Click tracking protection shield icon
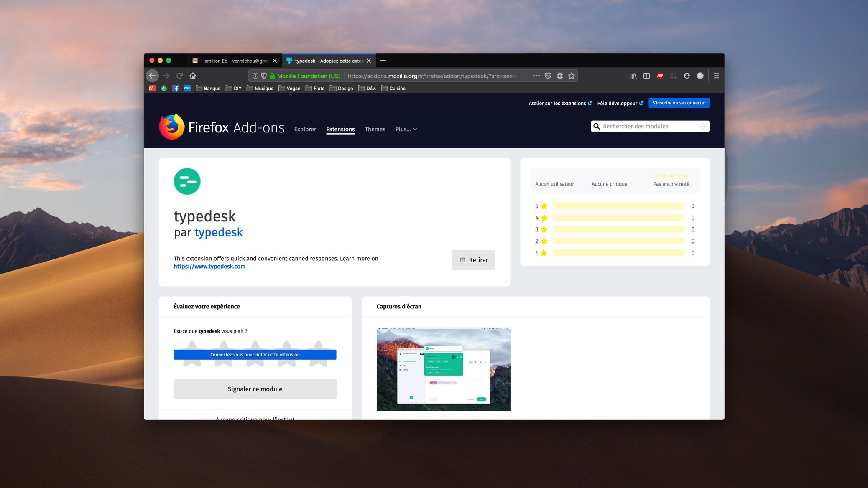 tap(264, 76)
